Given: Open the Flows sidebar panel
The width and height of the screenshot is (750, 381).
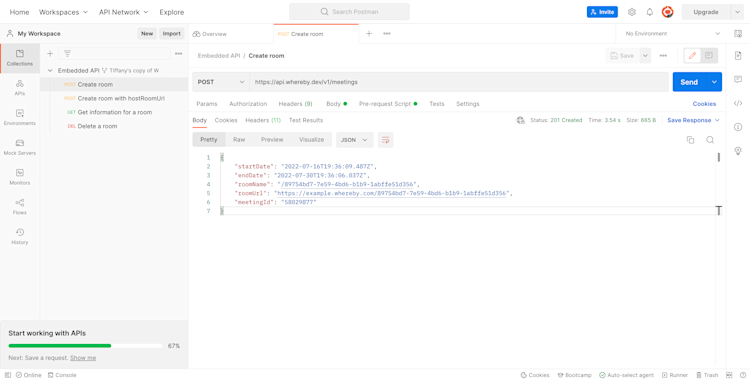Looking at the screenshot, I should tap(20, 207).
